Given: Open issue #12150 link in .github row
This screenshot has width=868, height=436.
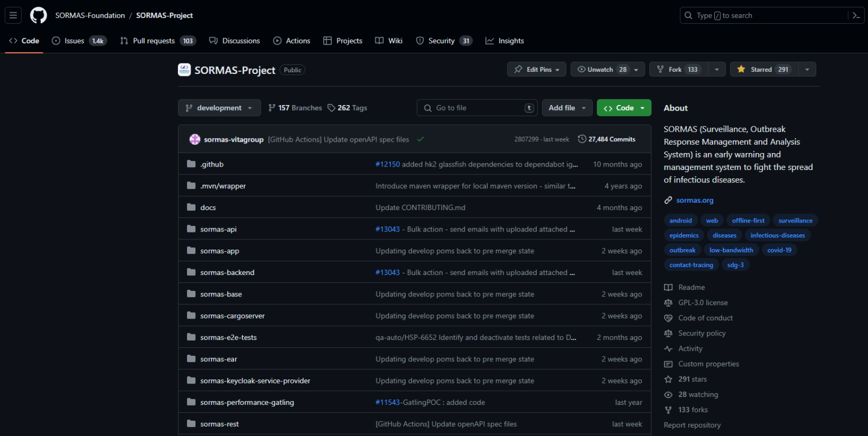Looking at the screenshot, I should tap(388, 164).
